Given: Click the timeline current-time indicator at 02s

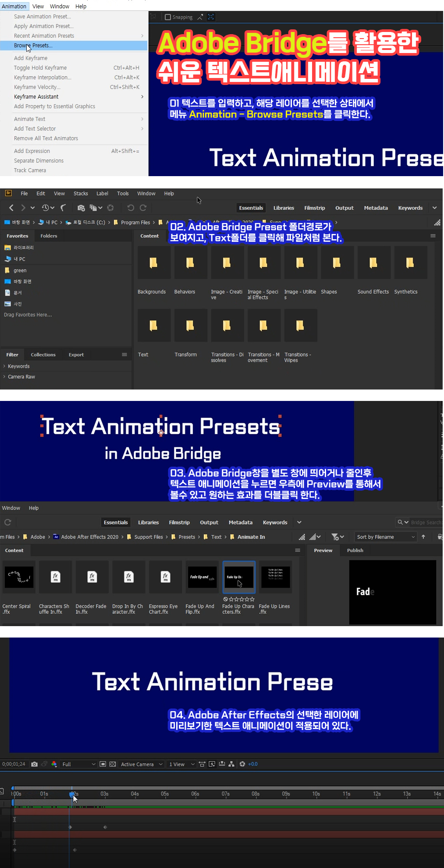Looking at the screenshot, I should click(x=72, y=794).
